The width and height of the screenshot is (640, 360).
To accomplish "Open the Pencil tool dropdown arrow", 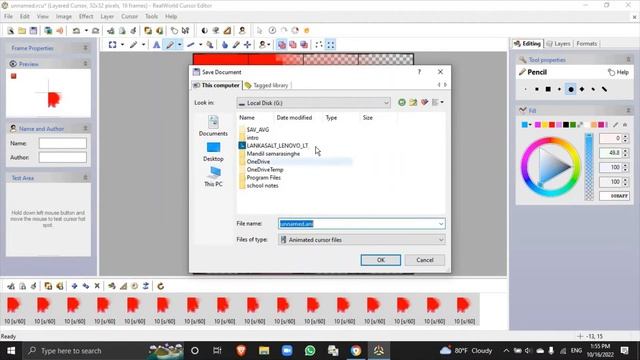I will tap(180, 45).
